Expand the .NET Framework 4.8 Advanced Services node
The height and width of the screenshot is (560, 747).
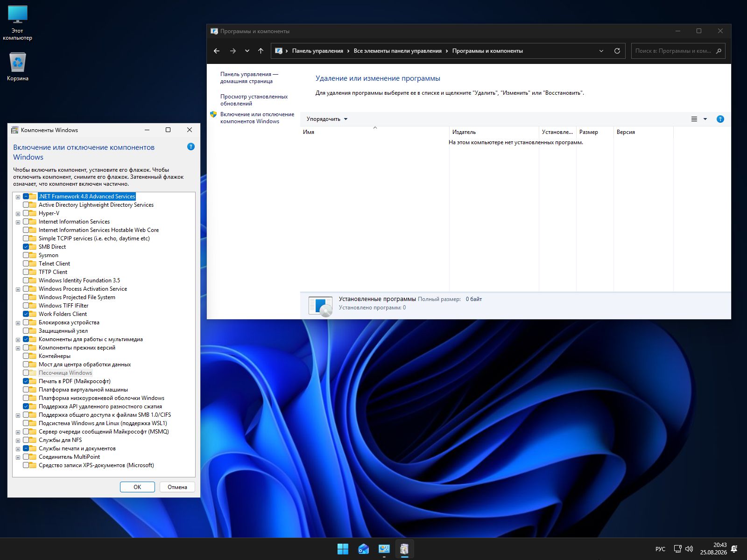pos(18,197)
